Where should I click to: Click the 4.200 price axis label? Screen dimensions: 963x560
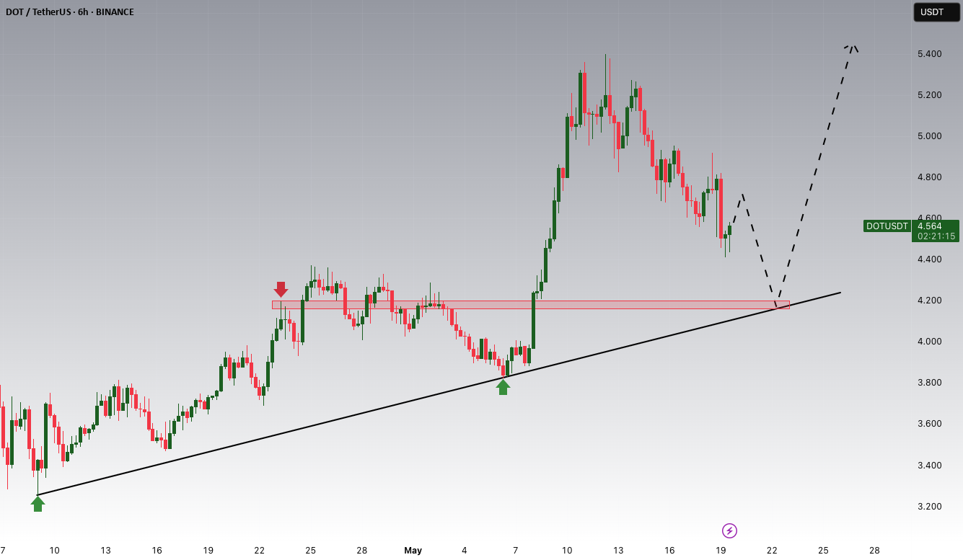(x=931, y=301)
